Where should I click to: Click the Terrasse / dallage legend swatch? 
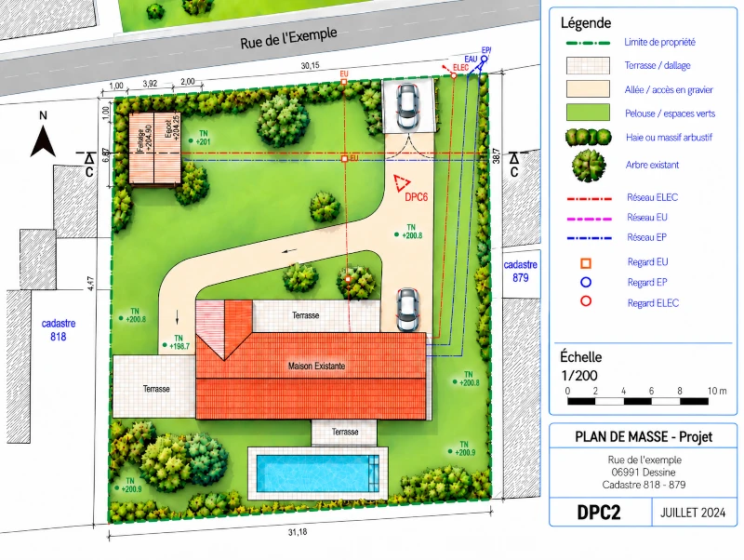[x=588, y=66]
